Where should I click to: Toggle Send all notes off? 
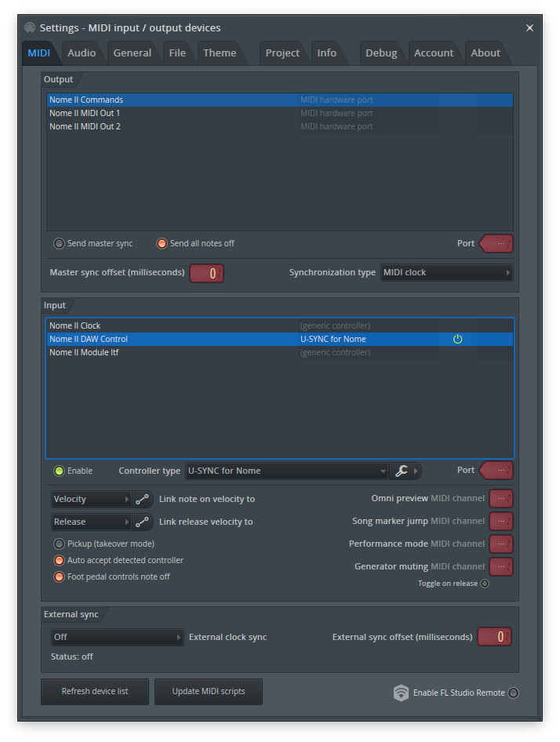point(162,244)
